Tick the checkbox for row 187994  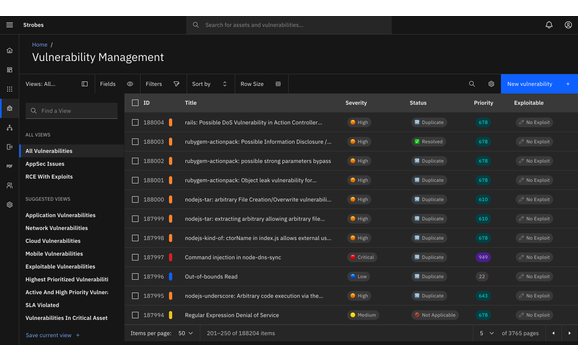[x=135, y=315]
